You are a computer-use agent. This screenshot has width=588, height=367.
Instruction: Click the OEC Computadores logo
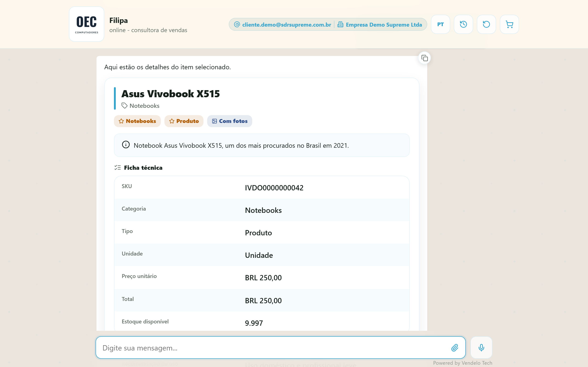point(87,24)
